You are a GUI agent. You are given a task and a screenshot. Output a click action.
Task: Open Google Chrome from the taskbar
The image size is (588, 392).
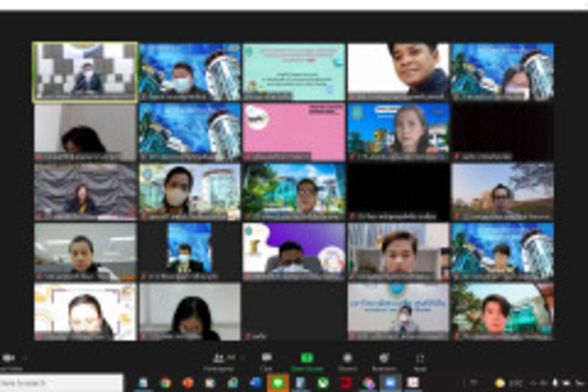tap(166, 383)
